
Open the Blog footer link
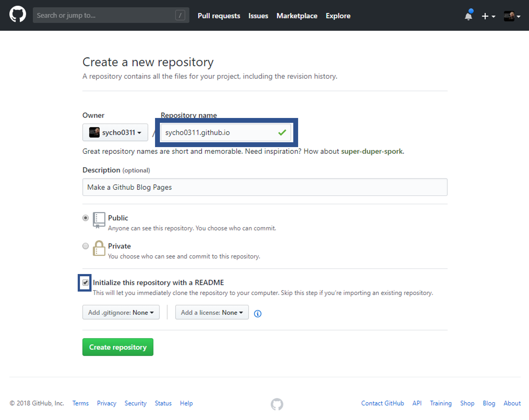(489, 403)
